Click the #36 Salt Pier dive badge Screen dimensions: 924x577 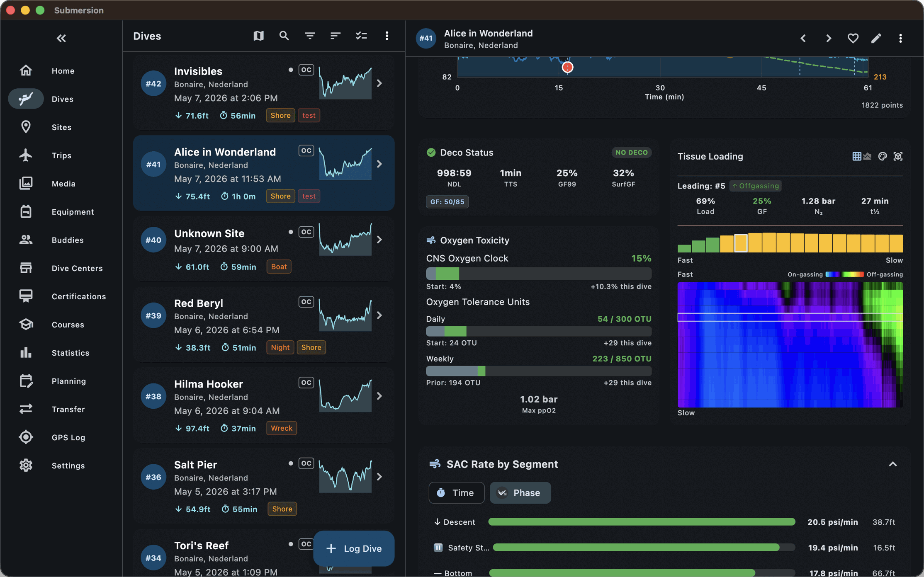coord(153,477)
